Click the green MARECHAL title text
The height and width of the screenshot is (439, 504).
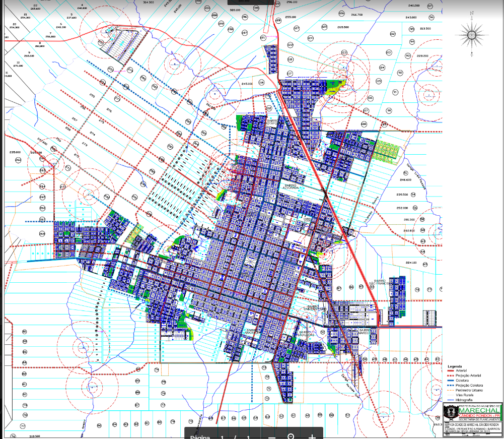point(480,411)
